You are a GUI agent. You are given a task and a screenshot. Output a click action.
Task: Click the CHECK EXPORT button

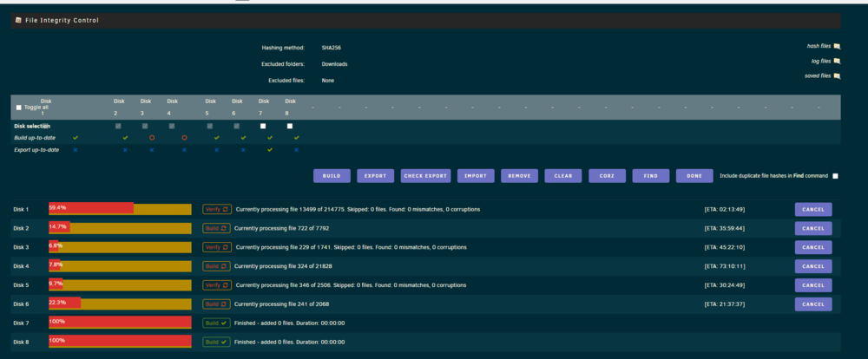(425, 176)
